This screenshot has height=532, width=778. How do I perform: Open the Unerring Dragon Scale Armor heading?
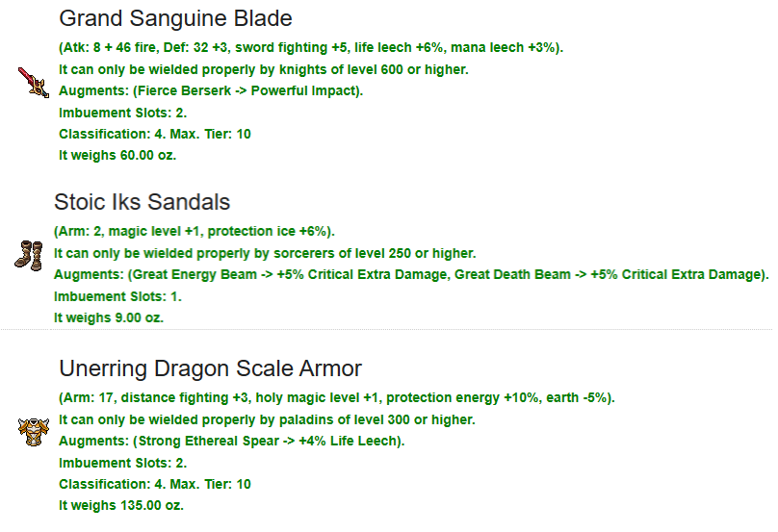pyautogui.click(x=210, y=368)
